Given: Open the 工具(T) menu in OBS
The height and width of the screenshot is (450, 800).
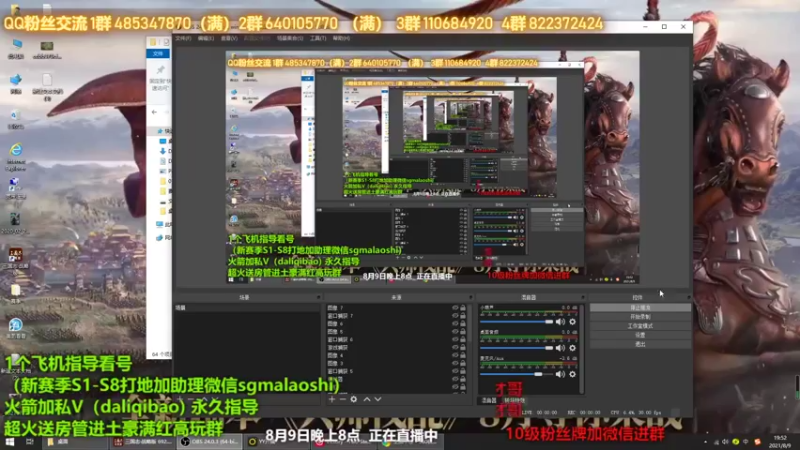Looking at the screenshot, I should pyautogui.click(x=318, y=38).
